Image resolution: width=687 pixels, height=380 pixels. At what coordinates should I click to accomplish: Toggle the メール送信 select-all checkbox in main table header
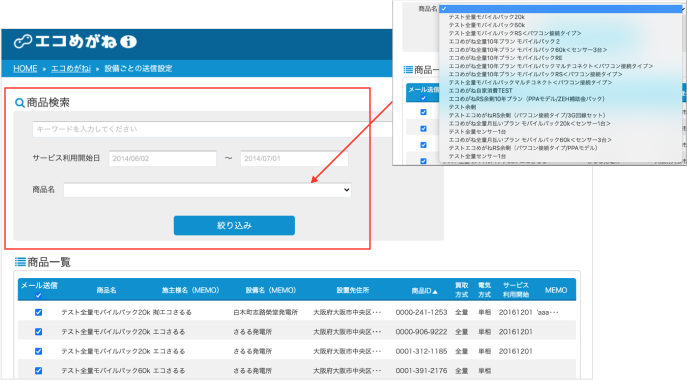pyautogui.click(x=39, y=295)
